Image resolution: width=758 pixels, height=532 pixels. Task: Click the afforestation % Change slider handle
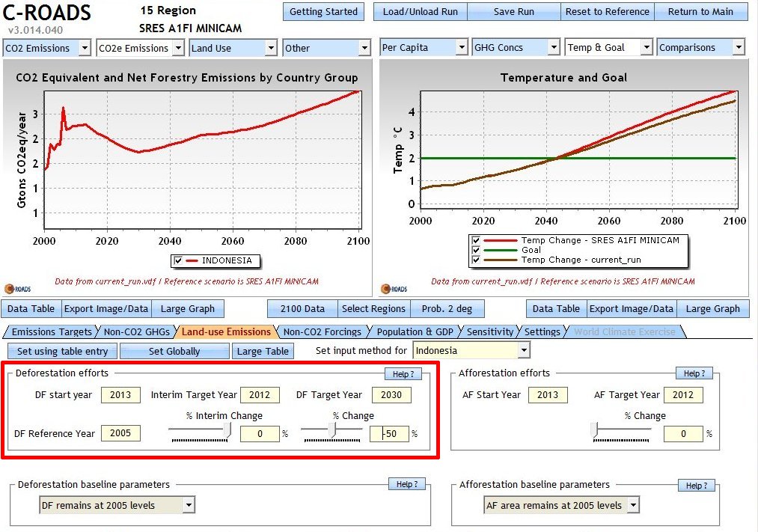[595, 429]
